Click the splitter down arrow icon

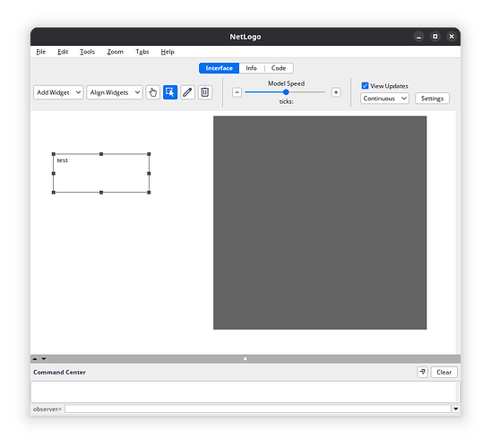44,358
